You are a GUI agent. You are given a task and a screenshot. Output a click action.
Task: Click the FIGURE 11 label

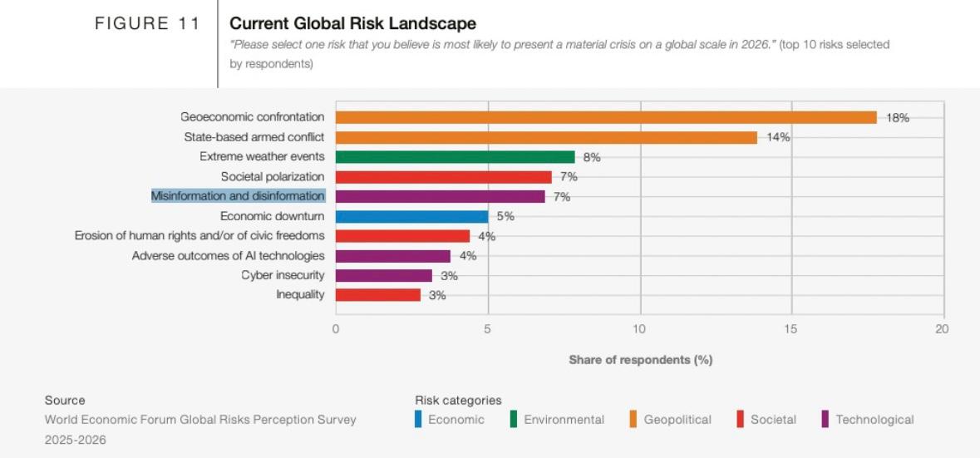(147, 23)
